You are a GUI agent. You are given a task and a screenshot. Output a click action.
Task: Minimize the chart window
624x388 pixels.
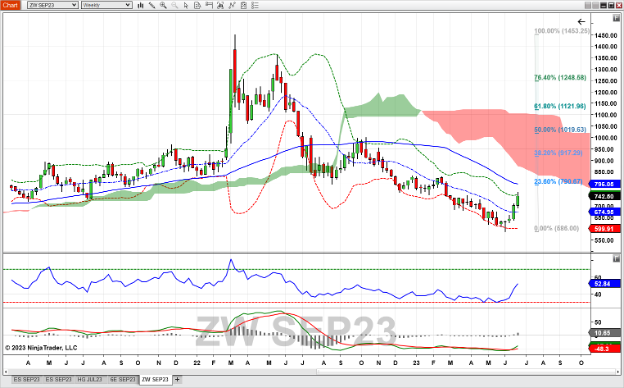(x=603, y=5)
